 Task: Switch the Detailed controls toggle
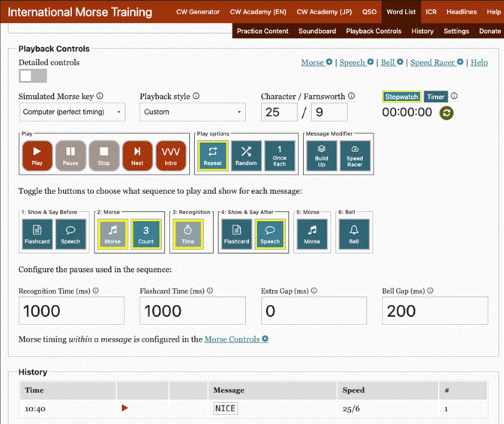coord(33,76)
